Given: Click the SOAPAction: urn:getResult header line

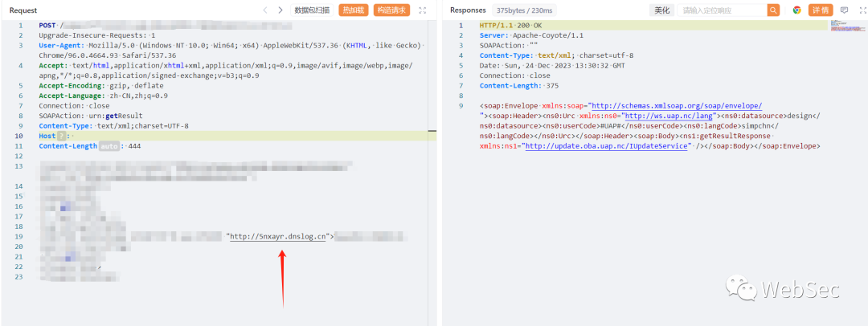Looking at the screenshot, I should pos(91,116).
